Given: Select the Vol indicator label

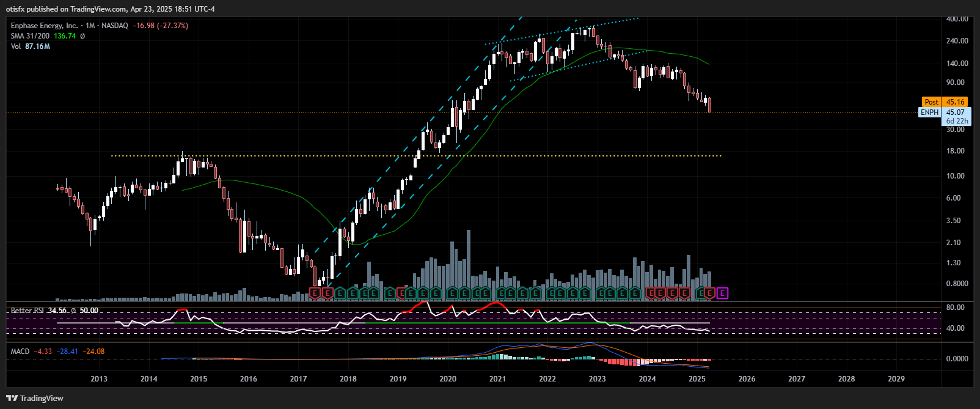Looking at the screenshot, I should click(16, 46).
